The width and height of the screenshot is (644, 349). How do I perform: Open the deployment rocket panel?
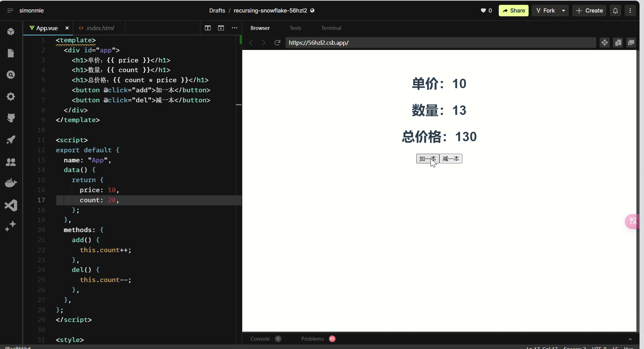pos(11,140)
